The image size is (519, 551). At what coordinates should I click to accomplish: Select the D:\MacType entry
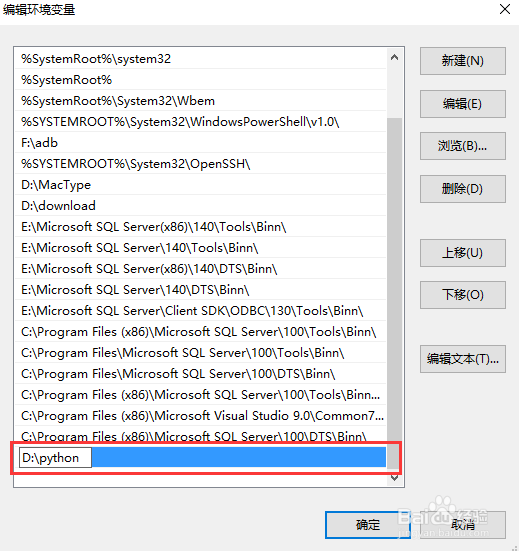pos(200,185)
